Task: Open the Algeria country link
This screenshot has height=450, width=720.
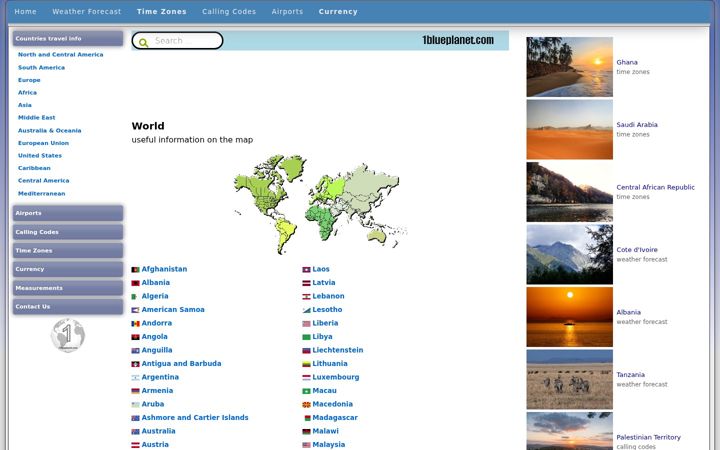Action: click(x=155, y=296)
